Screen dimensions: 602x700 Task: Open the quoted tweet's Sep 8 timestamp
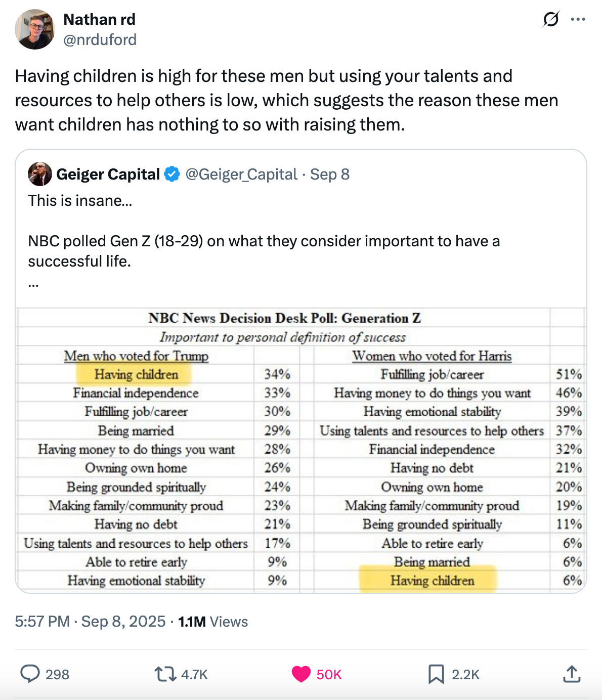pos(330,174)
